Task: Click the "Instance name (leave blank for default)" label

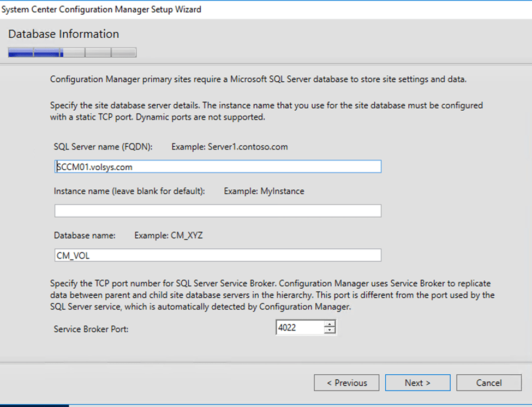Action: pos(129,191)
